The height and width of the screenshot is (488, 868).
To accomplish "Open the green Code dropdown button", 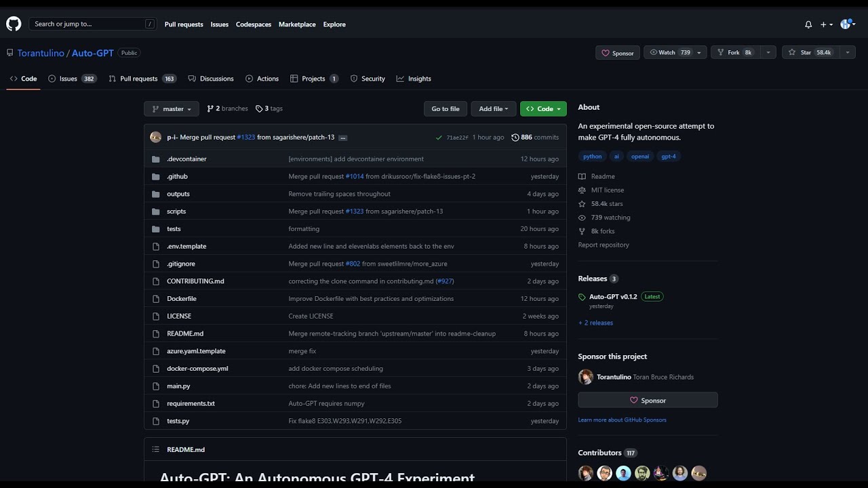I will click(543, 108).
